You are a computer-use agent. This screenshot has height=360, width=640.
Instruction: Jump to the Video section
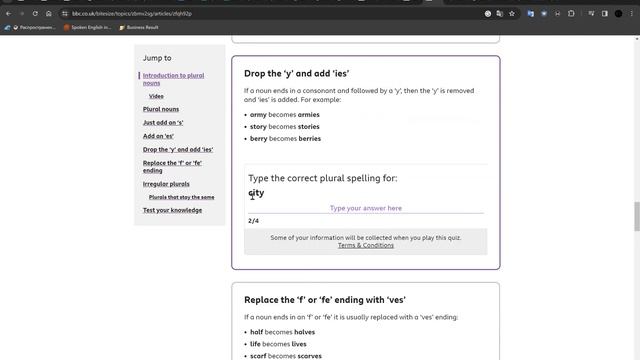pyautogui.click(x=156, y=96)
